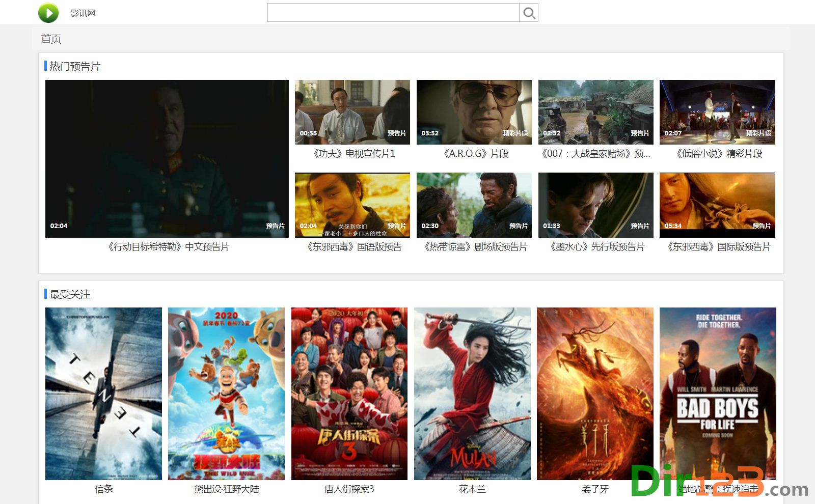815x504 pixels.
Task: Click the magnifying glass search icon
Action: click(529, 13)
